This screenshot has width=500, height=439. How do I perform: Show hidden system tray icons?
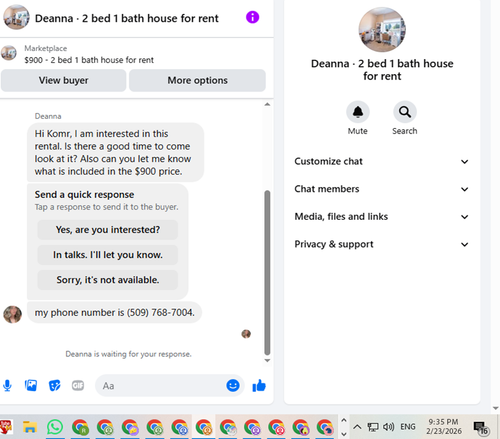[357, 427]
